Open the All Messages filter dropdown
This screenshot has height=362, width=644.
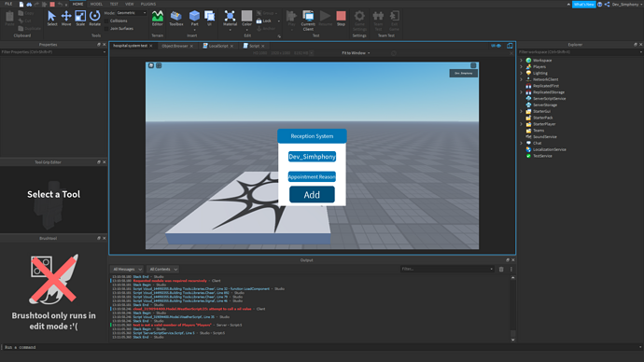(x=127, y=270)
